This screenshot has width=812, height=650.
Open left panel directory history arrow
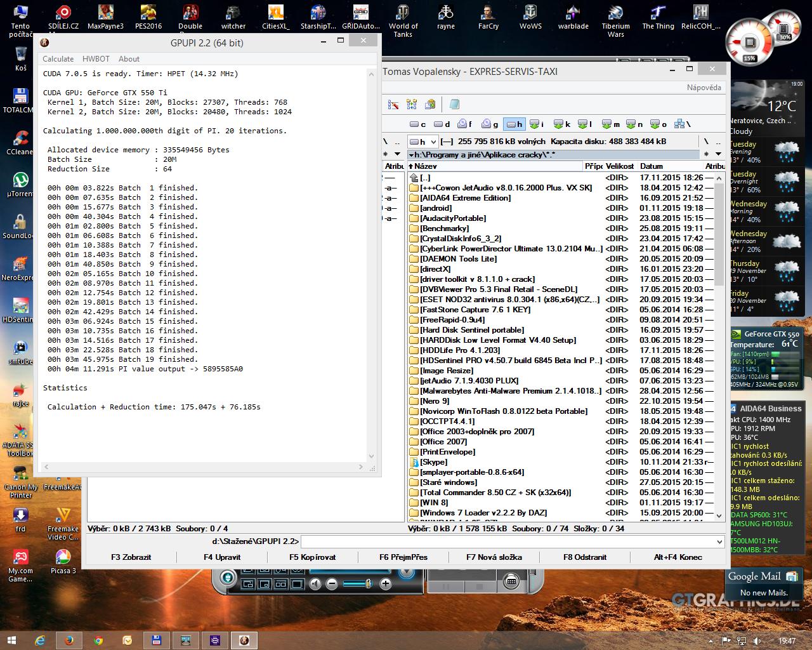pyautogui.click(x=398, y=154)
